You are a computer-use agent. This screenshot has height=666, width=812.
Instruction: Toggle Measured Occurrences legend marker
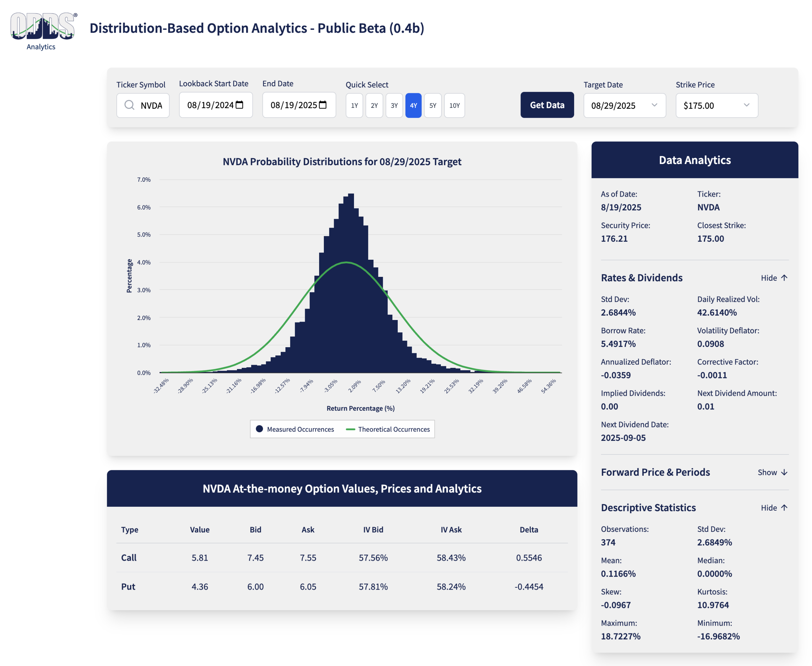pos(259,429)
